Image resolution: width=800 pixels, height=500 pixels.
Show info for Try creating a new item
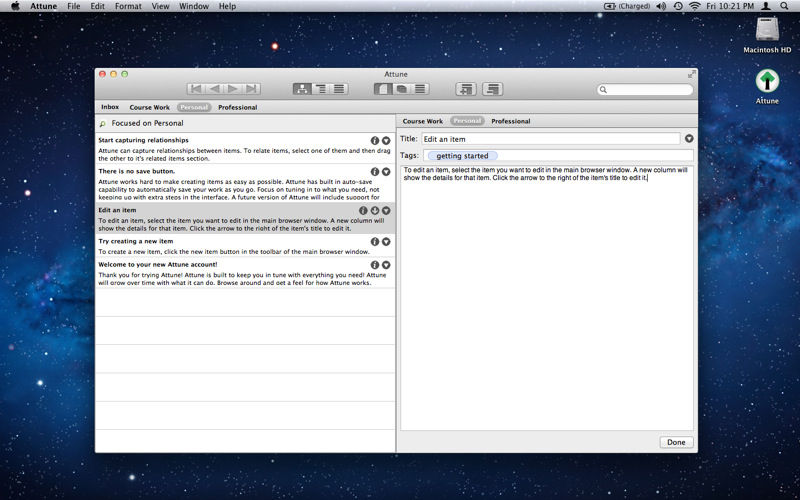pos(374,241)
